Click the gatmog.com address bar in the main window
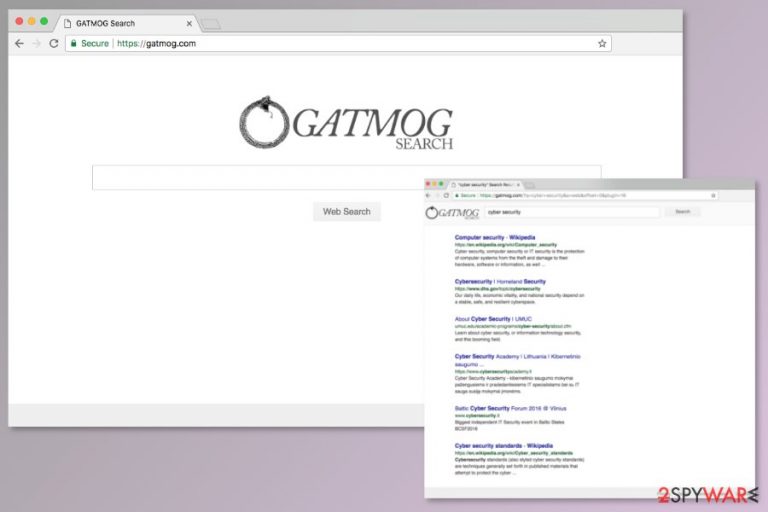The width and height of the screenshot is (768, 512). point(338,44)
